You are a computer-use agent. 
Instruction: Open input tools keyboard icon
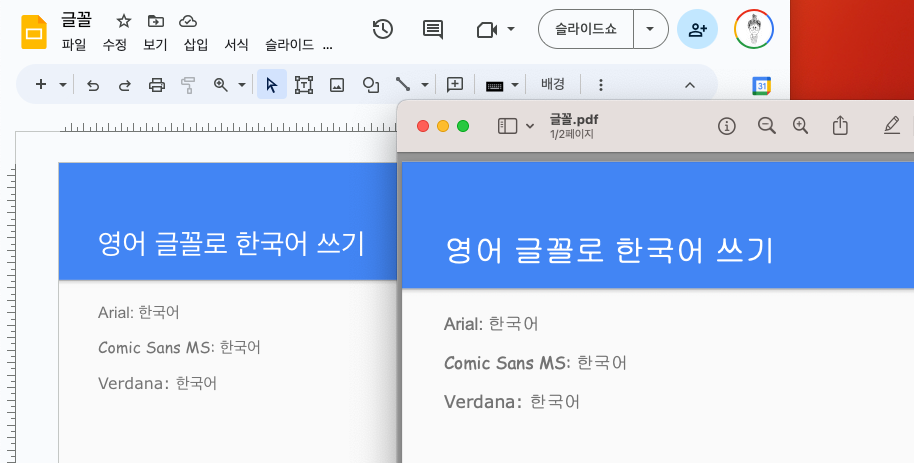pyautogui.click(x=494, y=86)
